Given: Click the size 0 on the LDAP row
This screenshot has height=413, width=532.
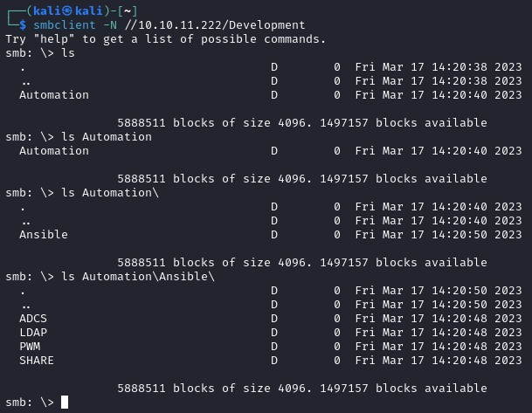Looking at the screenshot, I should (337, 333).
